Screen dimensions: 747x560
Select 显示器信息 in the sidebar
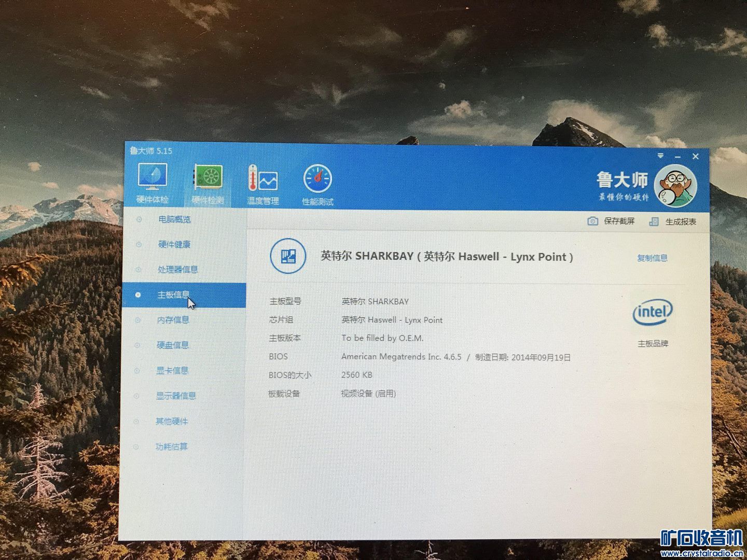click(176, 396)
